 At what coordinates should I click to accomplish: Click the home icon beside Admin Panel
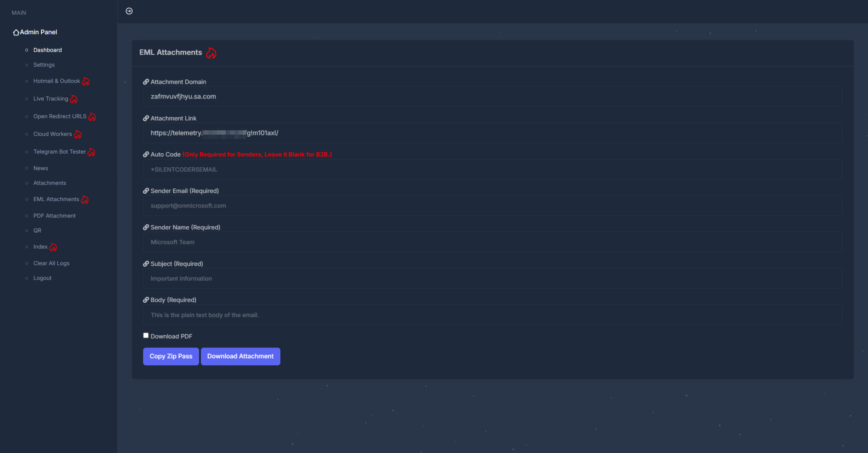pos(16,33)
